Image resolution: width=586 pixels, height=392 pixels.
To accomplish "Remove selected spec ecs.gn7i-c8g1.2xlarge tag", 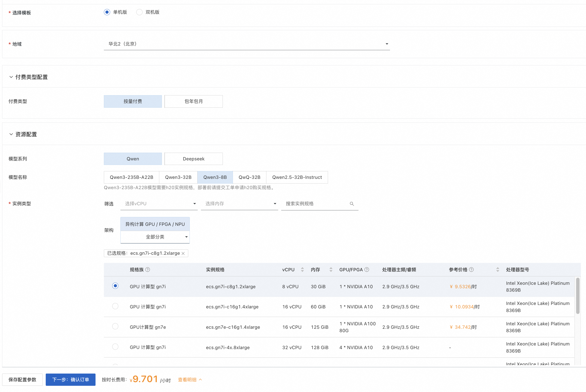I will click(x=183, y=253).
